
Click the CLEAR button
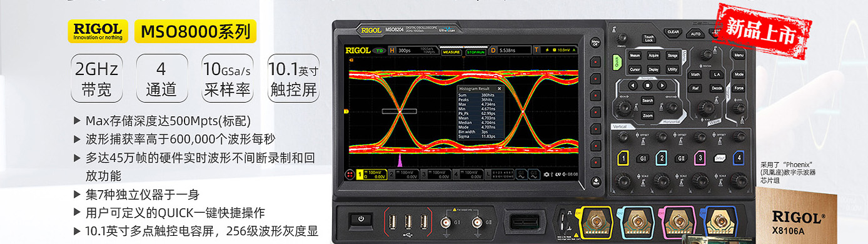pos(673,31)
